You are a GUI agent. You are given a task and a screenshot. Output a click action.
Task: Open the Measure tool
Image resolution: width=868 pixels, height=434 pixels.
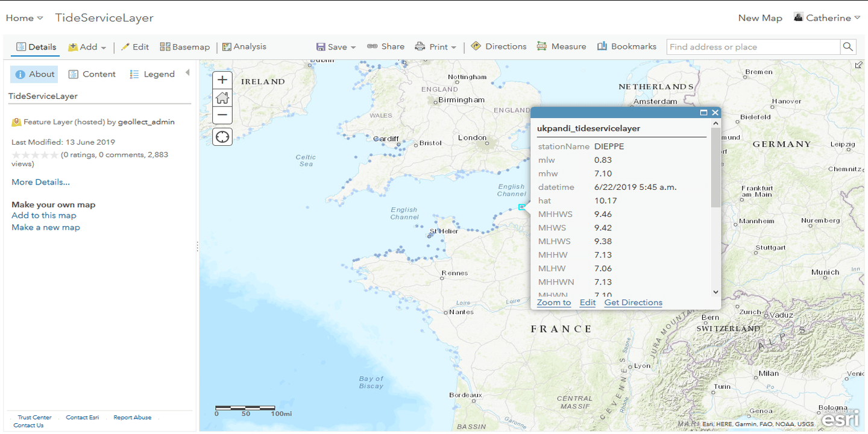coord(561,46)
